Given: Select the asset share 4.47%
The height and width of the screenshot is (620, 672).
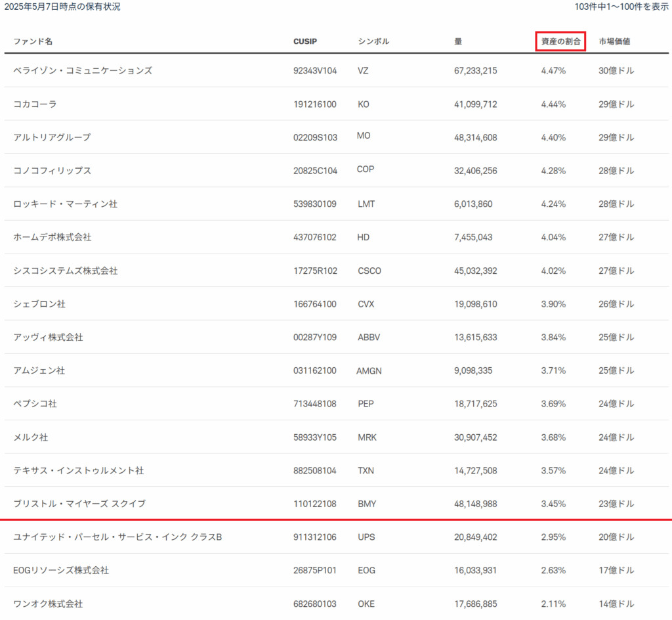Looking at the screenshot, I should [553, 71].
